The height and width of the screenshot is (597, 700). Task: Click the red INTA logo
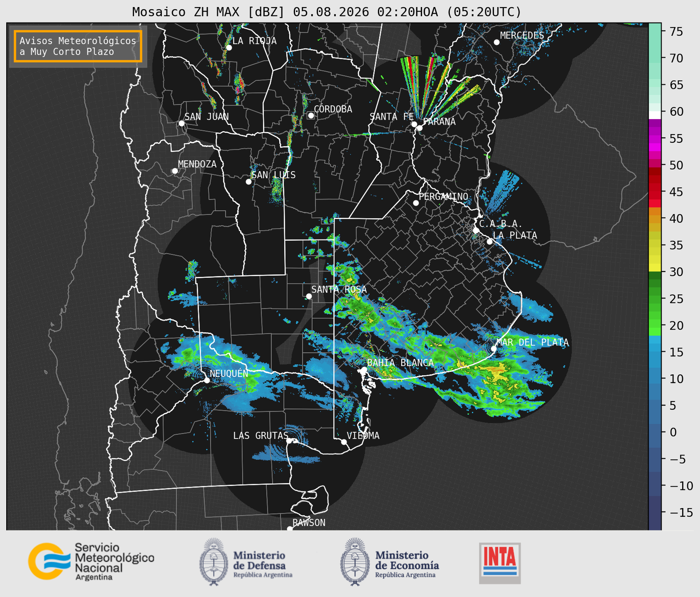pyautogui.click(x=500, y=563)
